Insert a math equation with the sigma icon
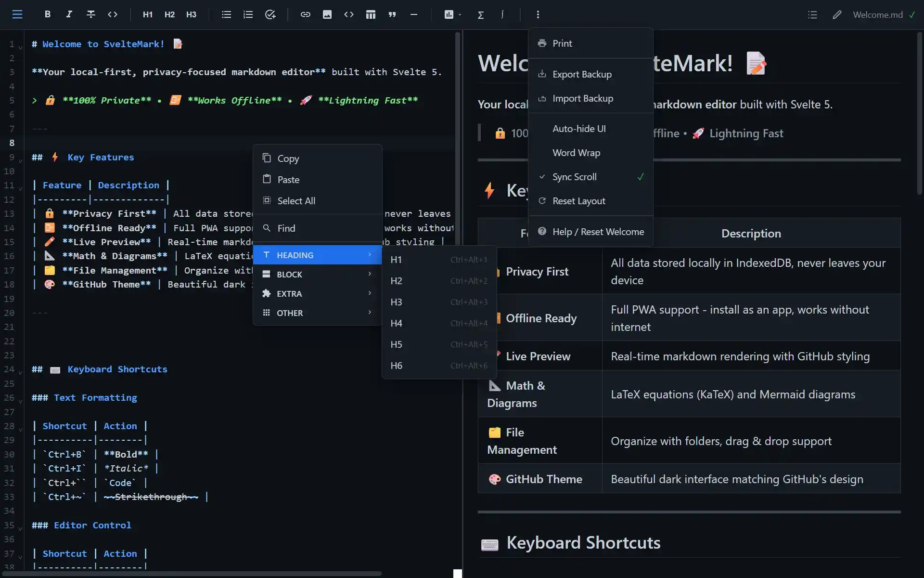Viewport: 924px width, 578px height. pyautogui.click(x=481, y=14)
